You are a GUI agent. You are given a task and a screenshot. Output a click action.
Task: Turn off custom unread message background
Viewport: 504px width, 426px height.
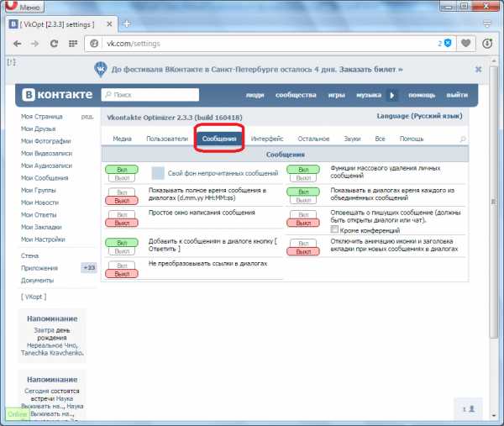tap(122, 178)
